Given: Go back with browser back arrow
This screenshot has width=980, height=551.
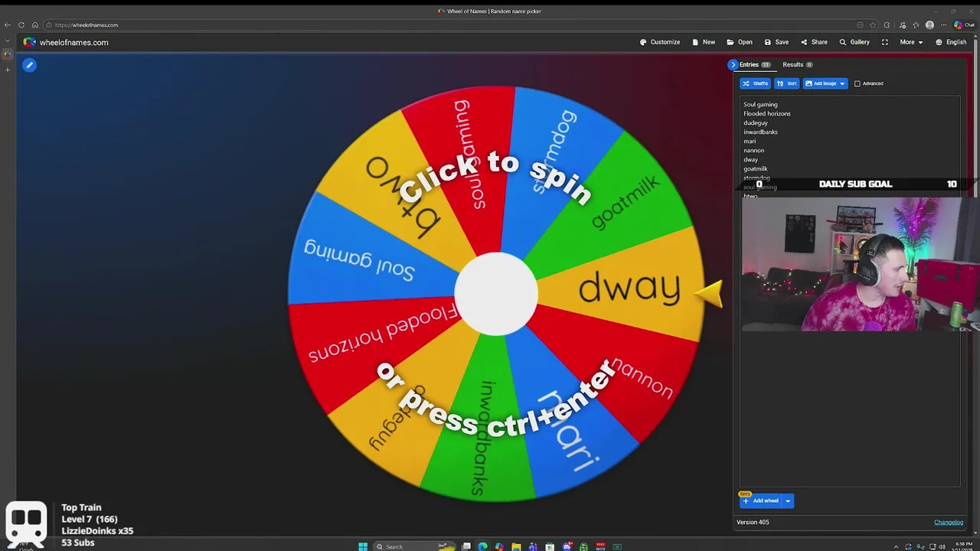Looking at the screenshot, I should [8, 24].
